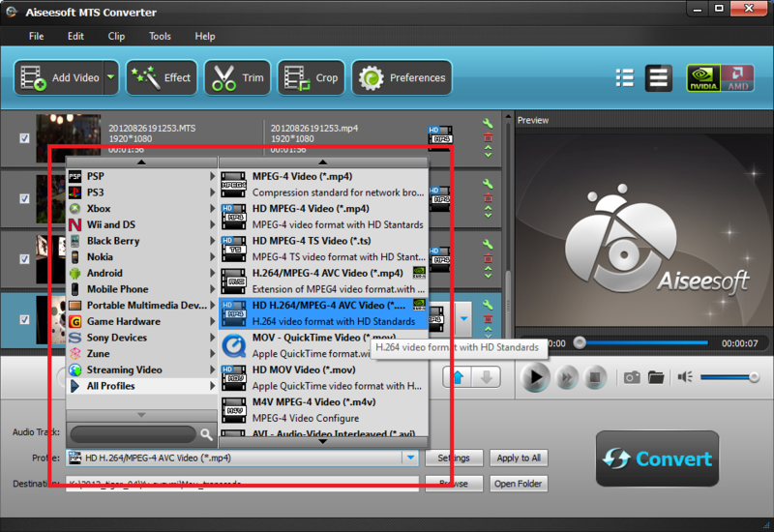
Task: Uncheck the highlighted fourth video row checkbox
Action: tap(24, 320)
